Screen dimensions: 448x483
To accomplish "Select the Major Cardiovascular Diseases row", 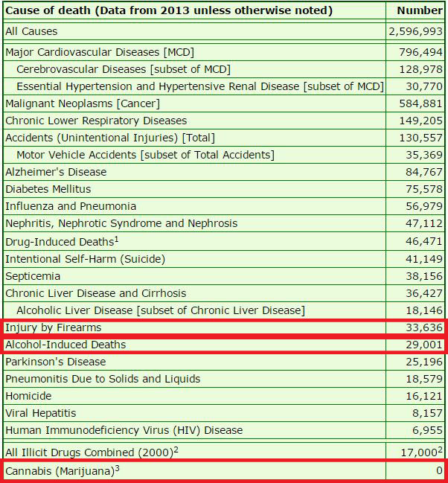I will point(93,52).
